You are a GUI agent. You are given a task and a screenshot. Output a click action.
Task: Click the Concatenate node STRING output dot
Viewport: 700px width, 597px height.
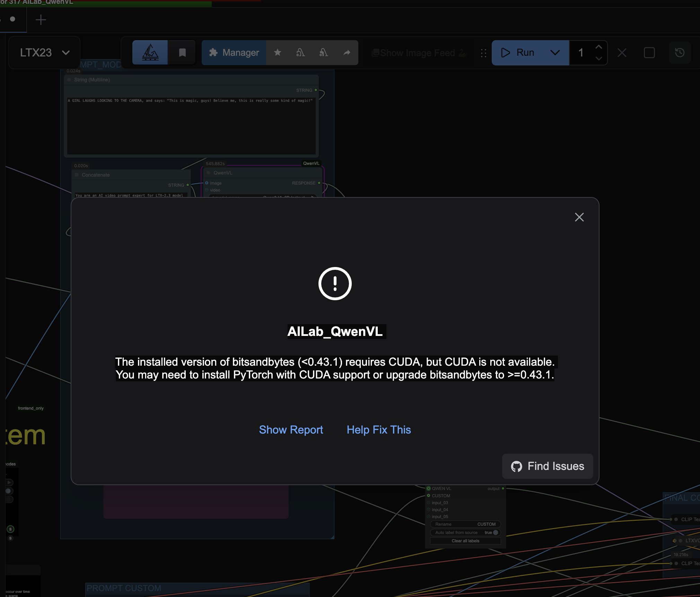point(188,185)
